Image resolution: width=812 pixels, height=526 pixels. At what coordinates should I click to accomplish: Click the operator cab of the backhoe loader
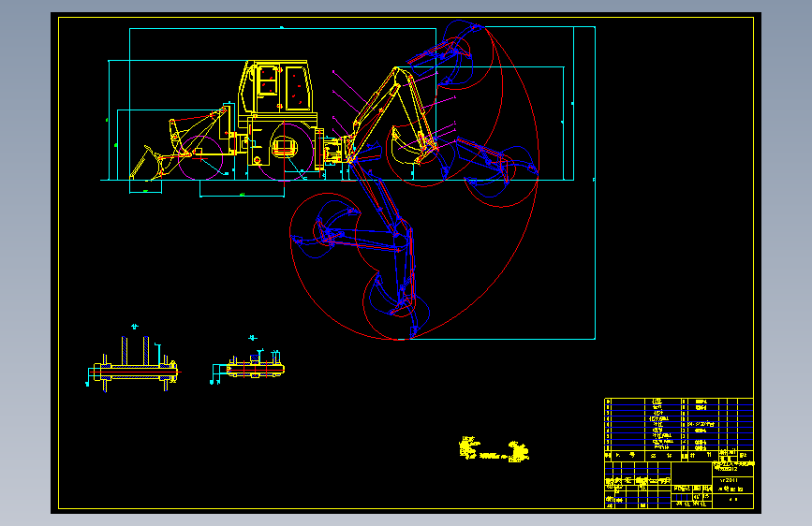point(276,87)
